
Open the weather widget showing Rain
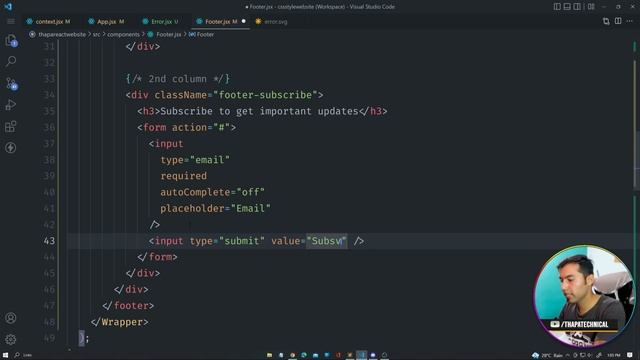pos(547,356)
